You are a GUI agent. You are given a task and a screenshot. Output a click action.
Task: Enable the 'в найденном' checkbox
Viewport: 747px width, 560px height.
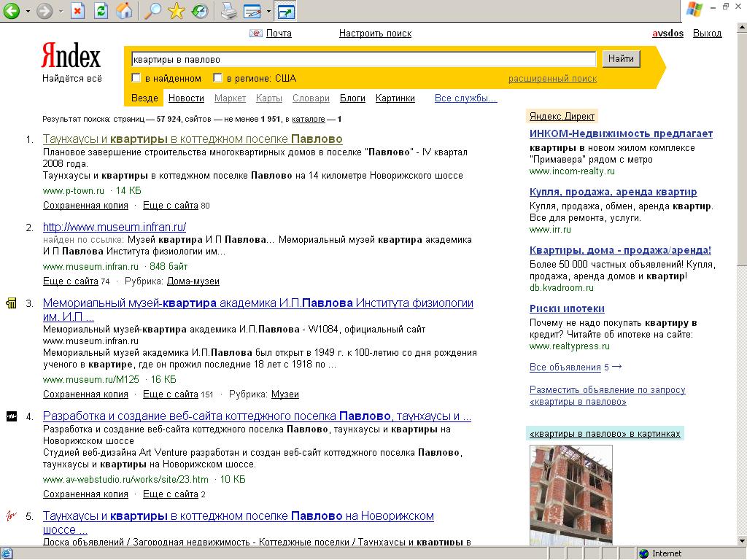coord(136,77)
